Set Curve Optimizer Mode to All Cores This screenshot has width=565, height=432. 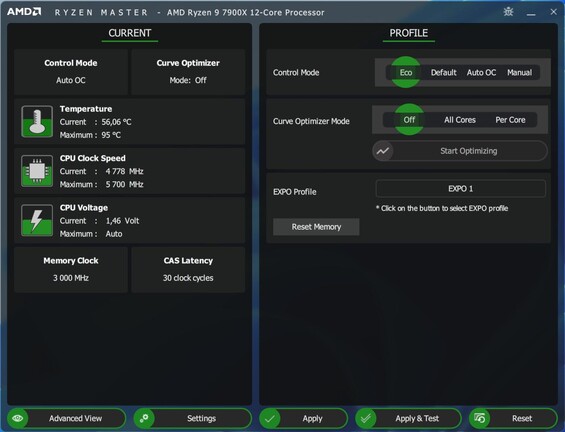pyautogui.click(x=460, y=120)
